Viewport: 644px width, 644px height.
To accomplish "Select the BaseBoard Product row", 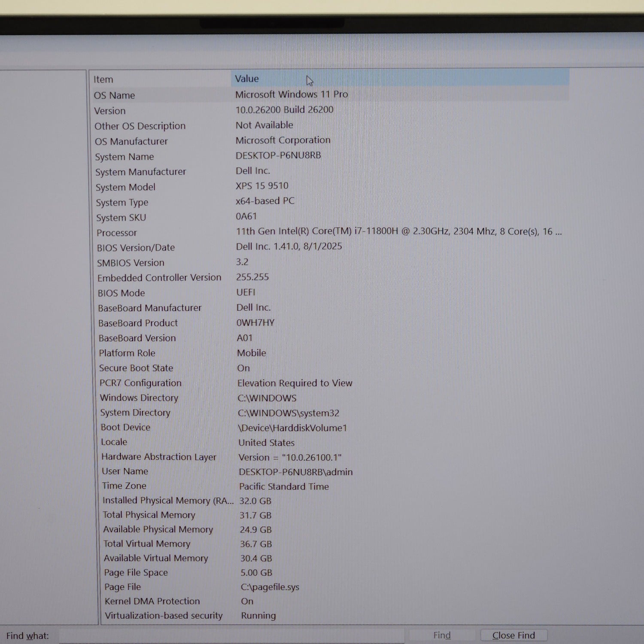I will tap(138, 323).
